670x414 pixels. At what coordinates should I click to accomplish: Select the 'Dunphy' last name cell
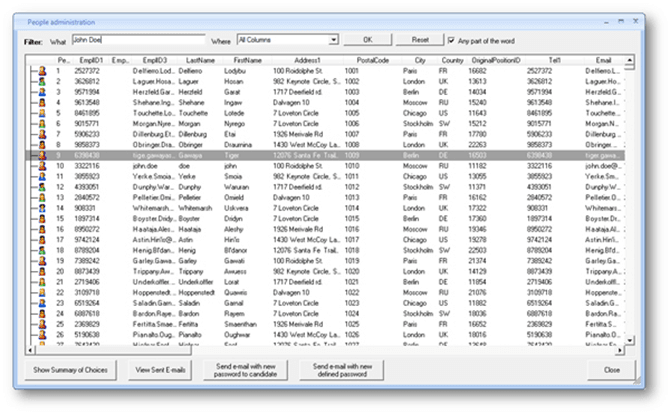(x=190, y=187)
